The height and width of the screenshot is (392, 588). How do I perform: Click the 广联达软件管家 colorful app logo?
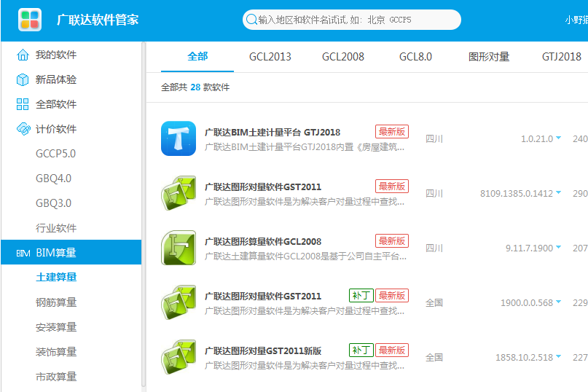pyautogui.click(x=30, y=20)
